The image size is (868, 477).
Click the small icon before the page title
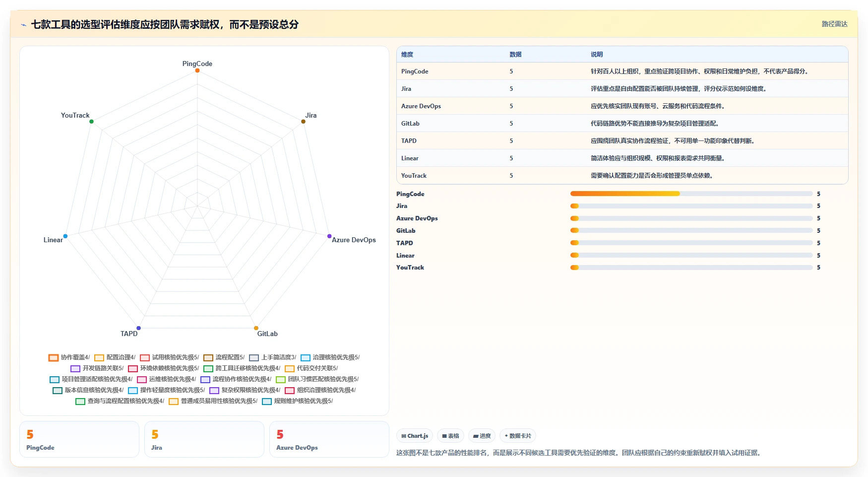pos(23,25)
